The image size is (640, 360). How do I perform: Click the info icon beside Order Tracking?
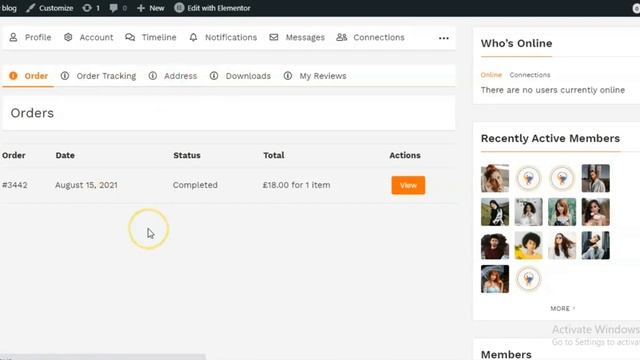pyautogui.click(x=65, y=76)
